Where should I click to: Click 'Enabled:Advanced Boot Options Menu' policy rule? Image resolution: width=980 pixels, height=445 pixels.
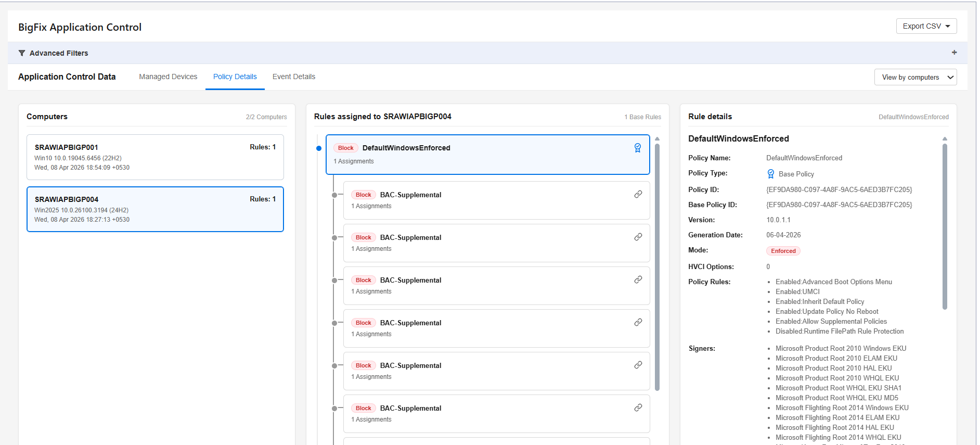(834, 282)
